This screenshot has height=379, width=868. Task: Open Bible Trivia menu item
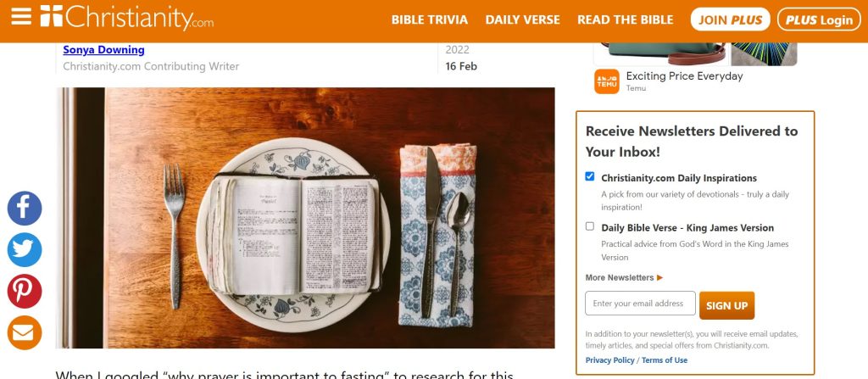tap(430, 20)
